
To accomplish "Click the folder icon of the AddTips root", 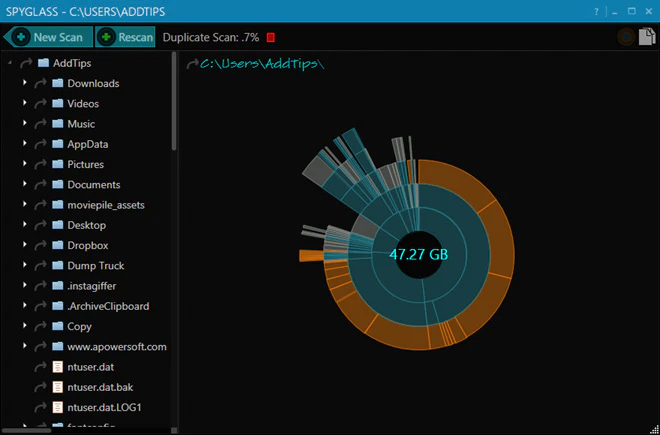I will point(43,63).
